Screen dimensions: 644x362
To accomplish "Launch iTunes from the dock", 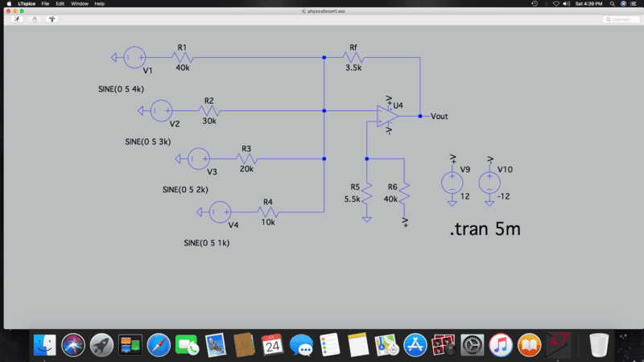I will point(500,345).
